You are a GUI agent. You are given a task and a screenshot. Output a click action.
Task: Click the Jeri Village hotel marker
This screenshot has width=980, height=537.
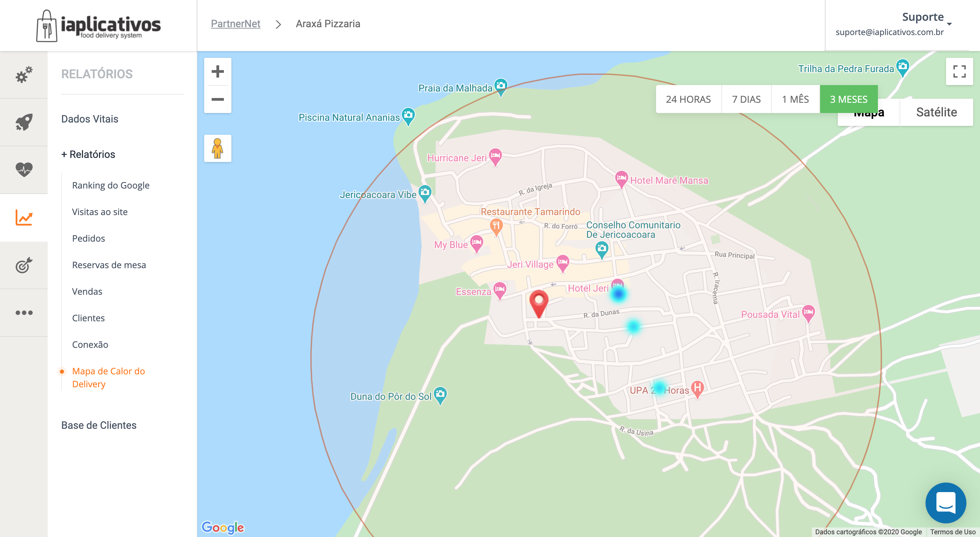(563, 264)
